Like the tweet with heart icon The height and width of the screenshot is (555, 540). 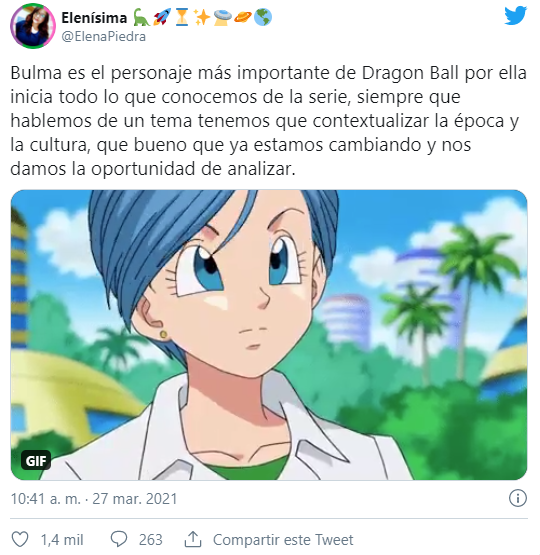[20, 539]
